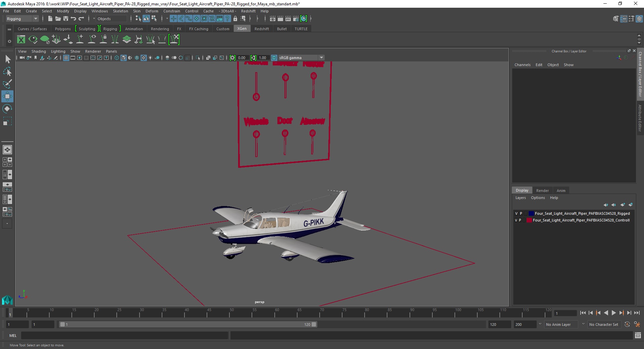
Task: Pick the Paint Selection brush tool
Action: click(x=7, y=84)
